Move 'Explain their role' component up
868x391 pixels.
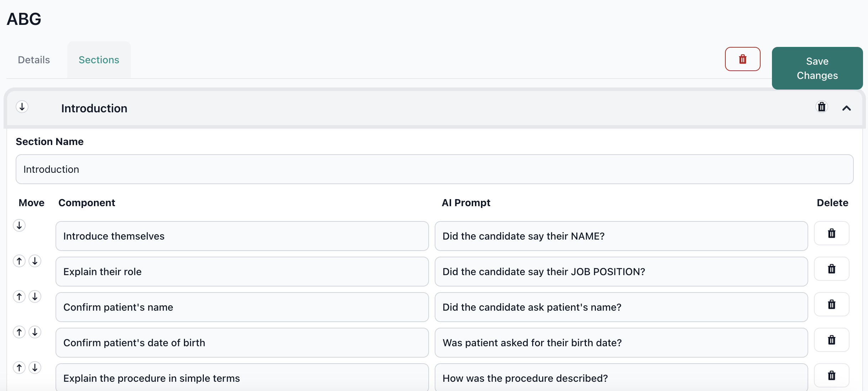tap(19, 261)
